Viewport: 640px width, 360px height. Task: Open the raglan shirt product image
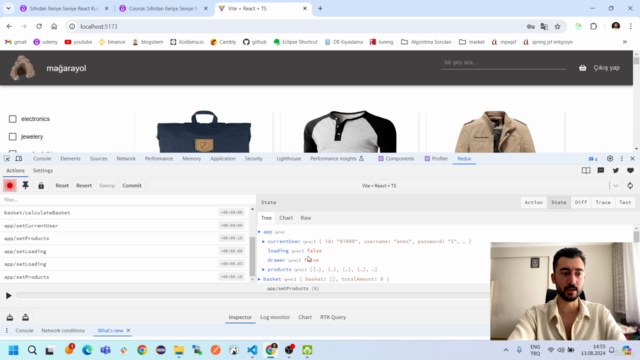click(x=350, y=131)
